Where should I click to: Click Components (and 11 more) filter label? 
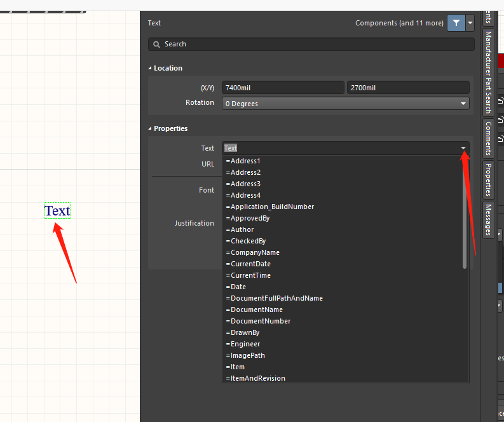(x=399, y=23)
